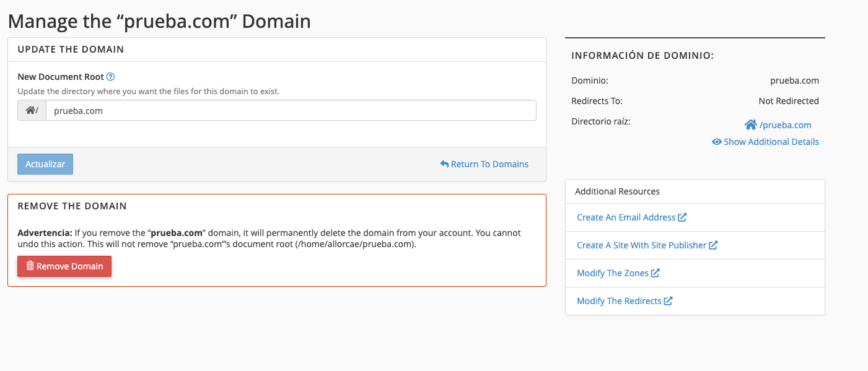The image size is (868, 371).
Task: Open Create An Email Address link
Action: (626, 217)
